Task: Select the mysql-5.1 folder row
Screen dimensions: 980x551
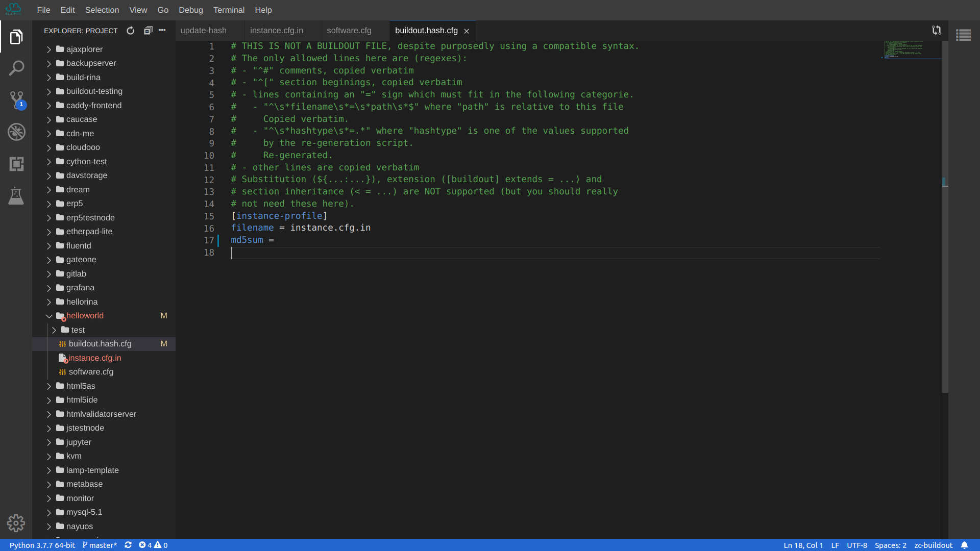Action: [104, 512]
